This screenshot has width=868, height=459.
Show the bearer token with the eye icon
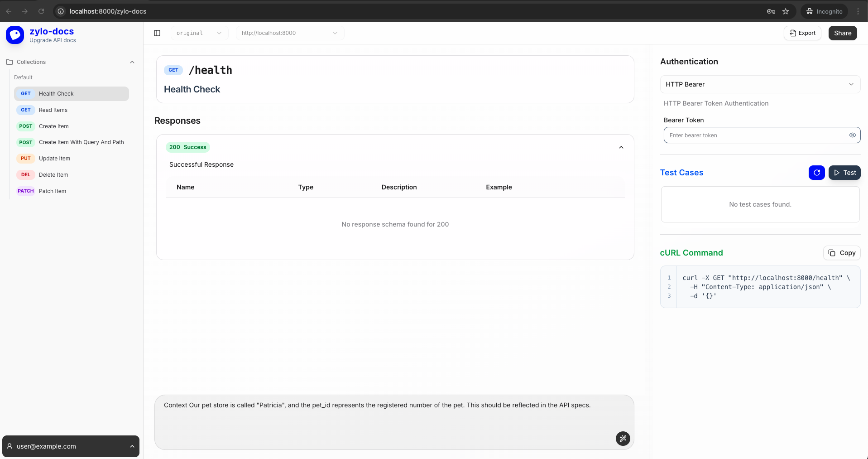pos(853,135)
